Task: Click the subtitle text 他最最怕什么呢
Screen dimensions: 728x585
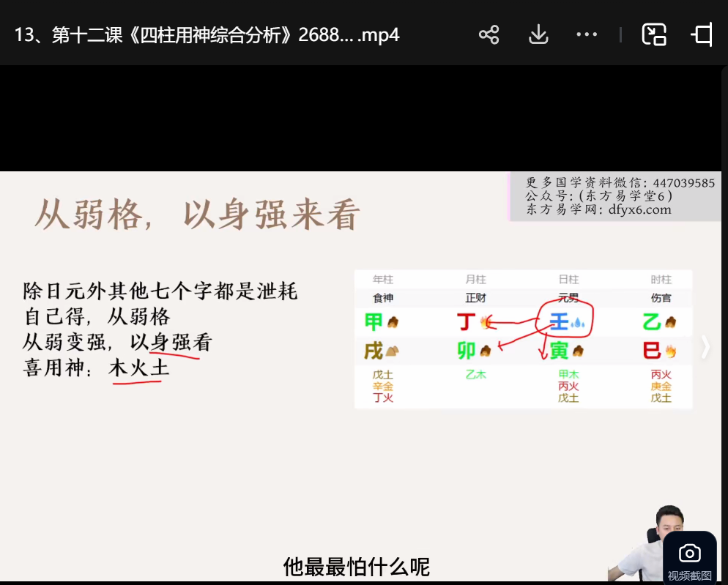Action: pos(356,566)
